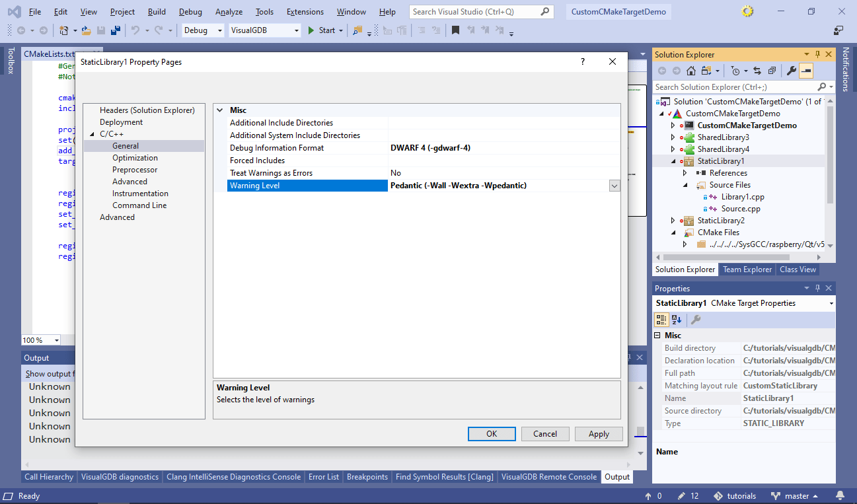Select Categorized view in Properties panel
The height and width of the screenshot is (504, 857).
(x=661, y=320)
